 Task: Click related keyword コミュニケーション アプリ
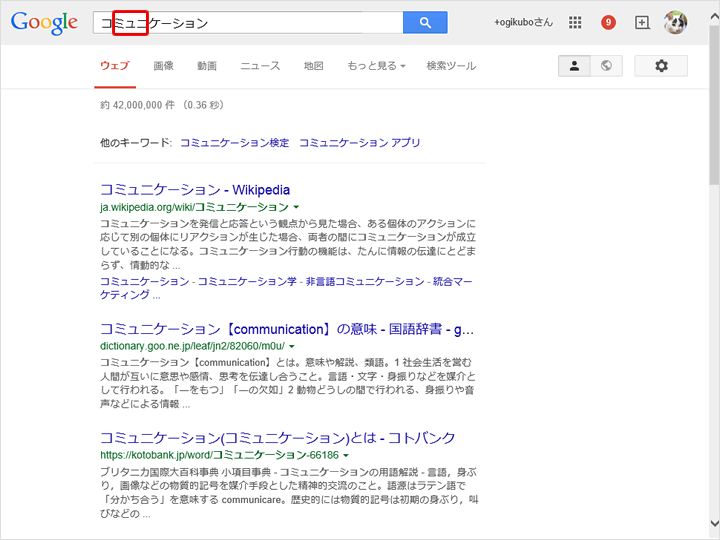click(360, 143)
